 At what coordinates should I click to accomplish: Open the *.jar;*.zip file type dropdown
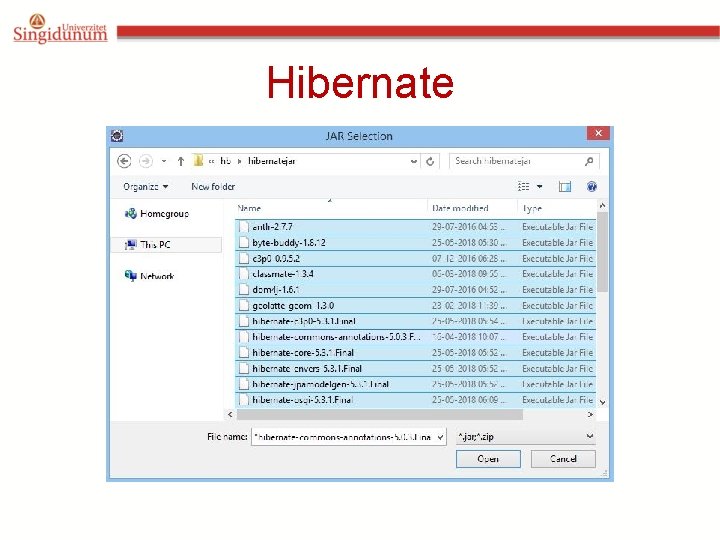pyautogui.click(x=526, y=437)
